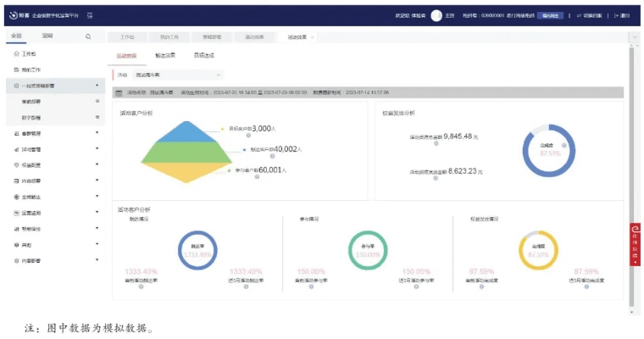The width and height of the screenshot is (644, 339).
Task: Expand the 活动管理 sidebar menu
Action: pyautogui.click(x=97, y=149)
